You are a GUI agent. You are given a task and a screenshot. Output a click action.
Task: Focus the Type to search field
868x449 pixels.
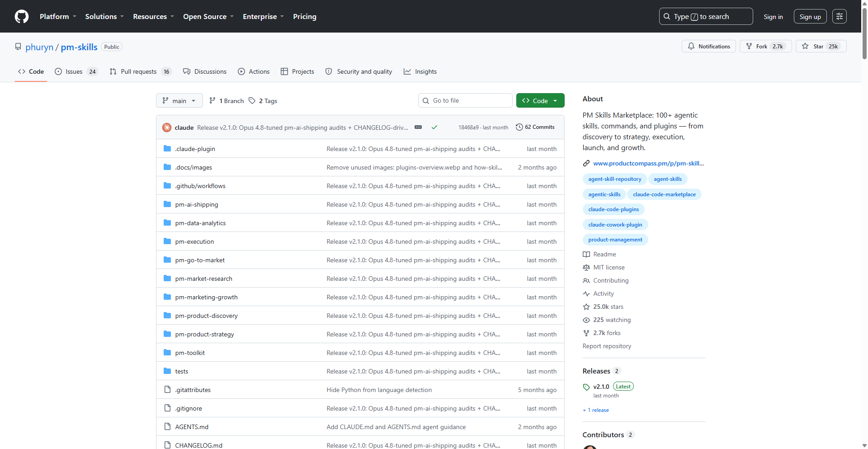[706, 17]
